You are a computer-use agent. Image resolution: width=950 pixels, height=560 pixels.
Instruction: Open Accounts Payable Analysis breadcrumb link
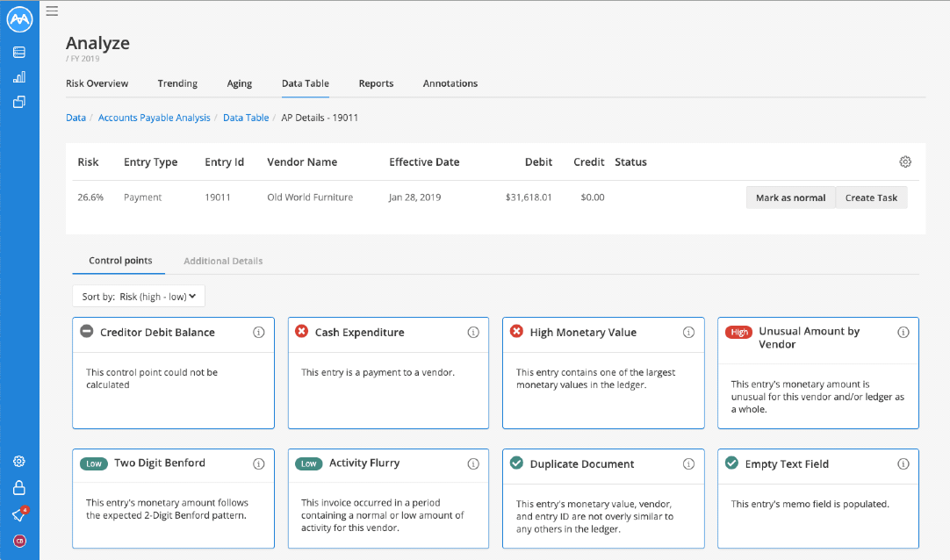coord(154,118)
